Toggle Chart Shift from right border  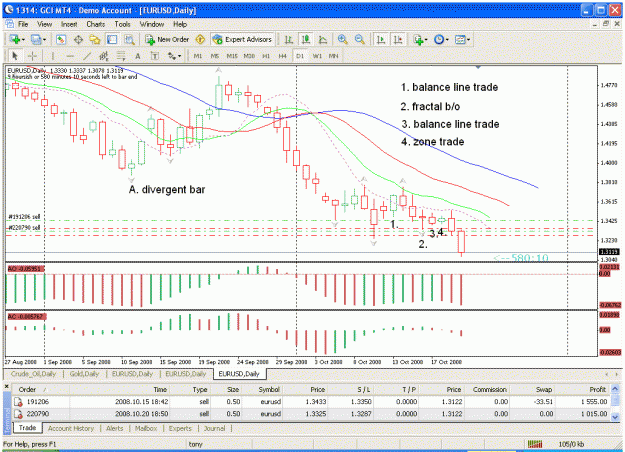coord(398,39)
